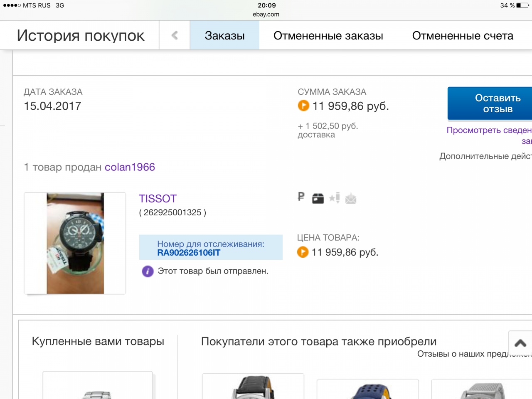Open the Отмененные счета tab
The width and height of the screenshot is (532, 399).
pyautogui.click(x=462, y=36)
